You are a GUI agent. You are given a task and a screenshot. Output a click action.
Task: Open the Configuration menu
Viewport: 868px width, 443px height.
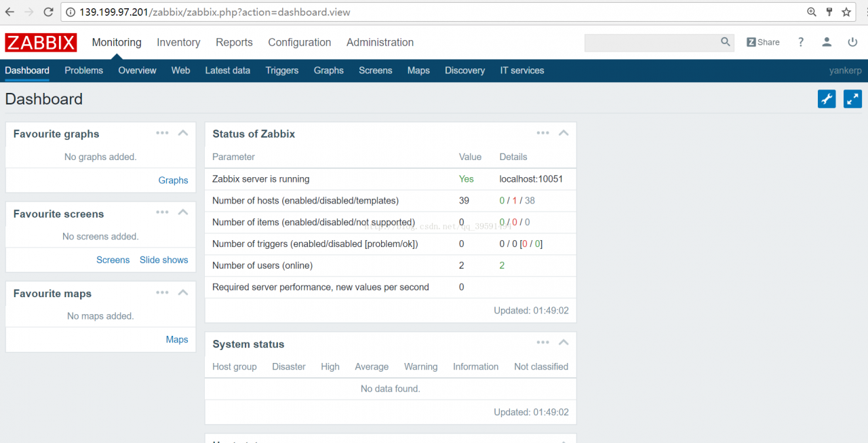pos(299,42)
